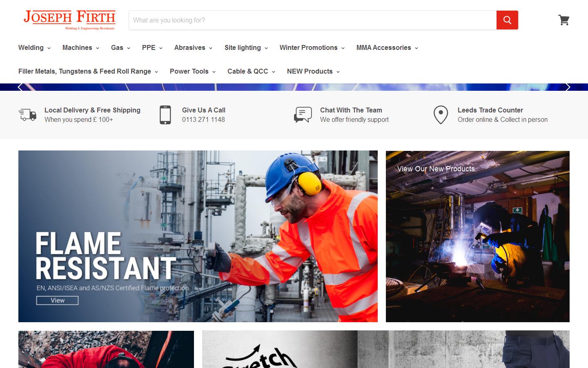Open the welding image banner on the right
This screenshot has width=588, height=368.
click(x=477, y=236)
